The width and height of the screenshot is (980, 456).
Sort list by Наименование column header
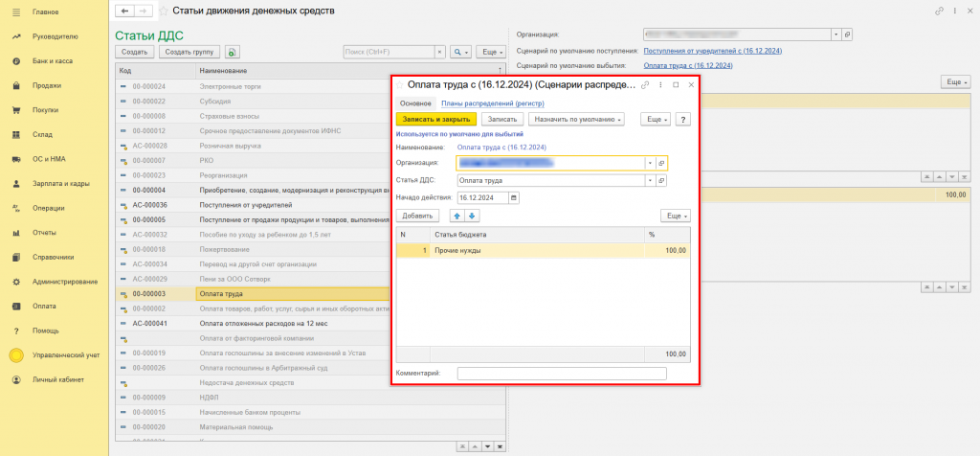(x=348, y=70)
